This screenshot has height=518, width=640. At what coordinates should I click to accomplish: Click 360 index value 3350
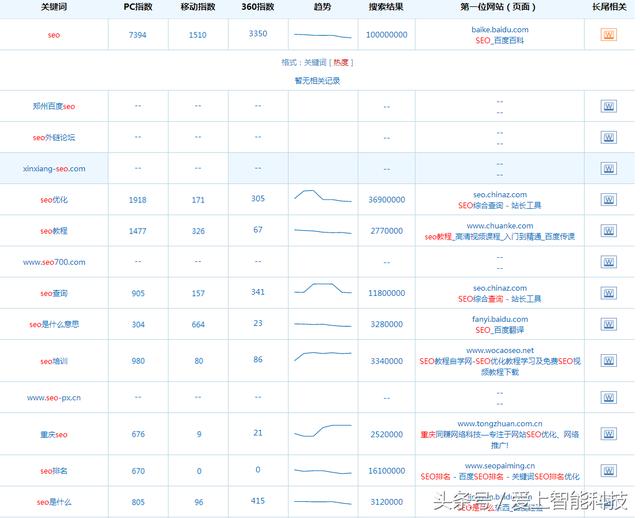tap(258, 33)
